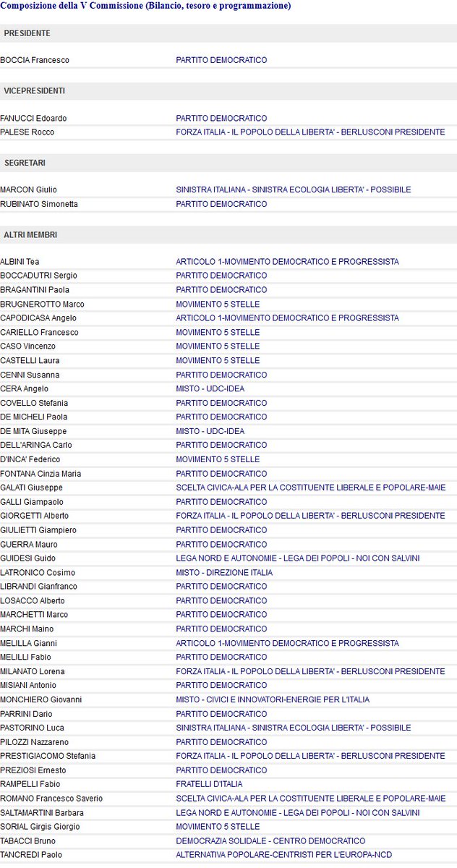The height and width of the screenshot is (868, 457).
Task: Open ARTICOLO 1 link beside MELILLA Gianni
Action: coord(287,643)
